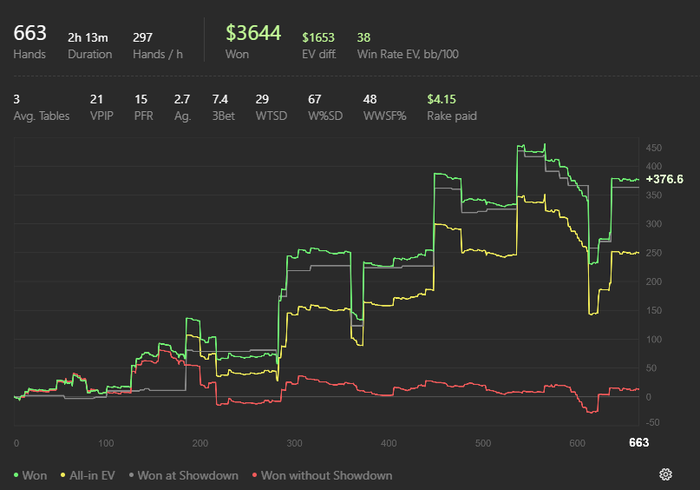Click the WTSD stat value 29
Image resolution: width=700 pixels, height=490 pixels.
tap(262, 99)
